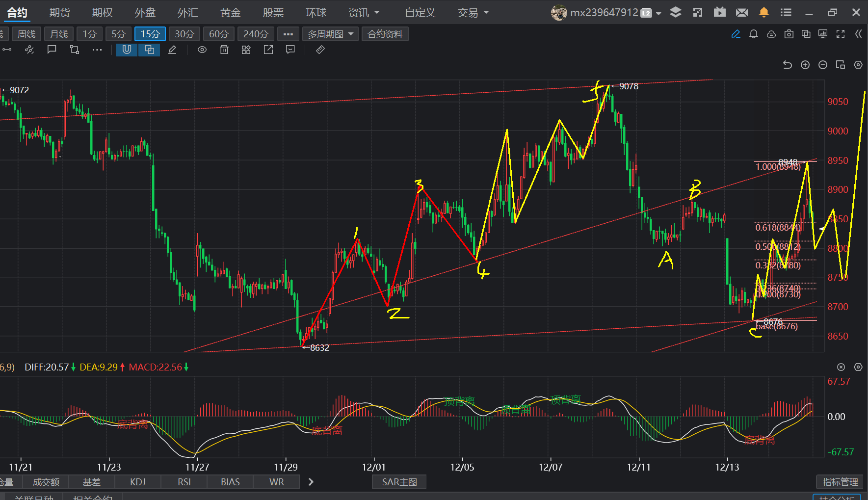Close the MACD indicator panel
The image size is (868, 500).
tap(841, 367)
